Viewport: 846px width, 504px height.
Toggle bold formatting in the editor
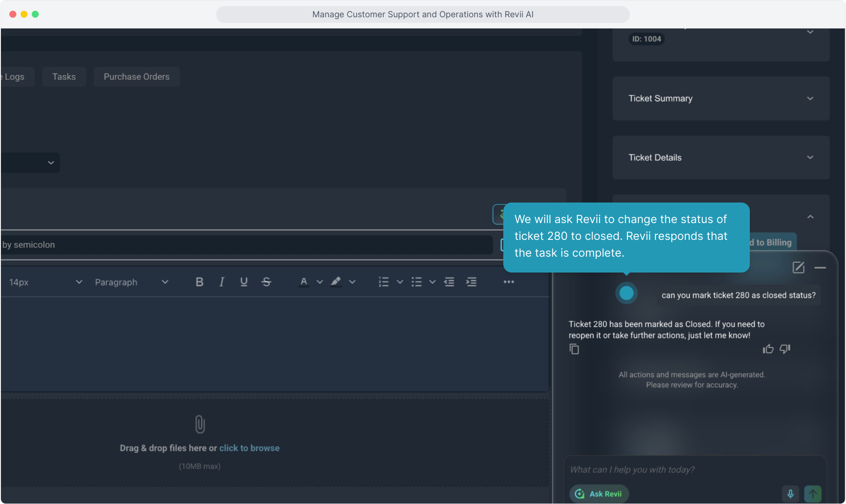(199, 282)
